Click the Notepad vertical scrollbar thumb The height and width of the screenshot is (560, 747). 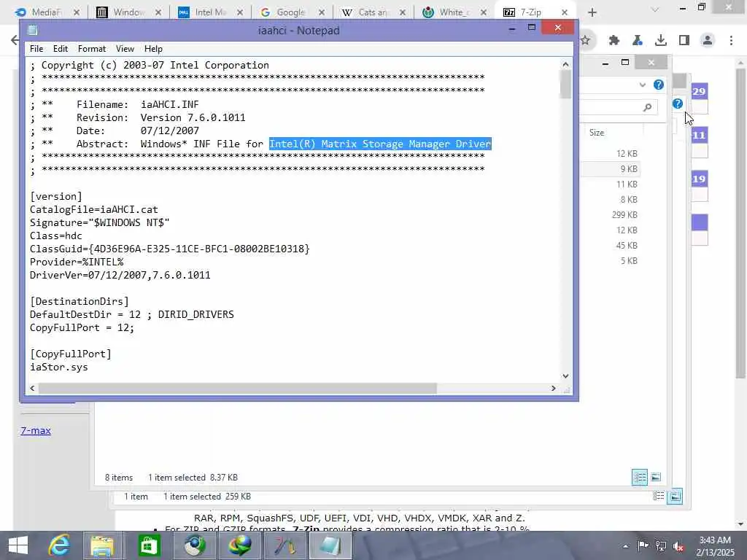[565, 84]
